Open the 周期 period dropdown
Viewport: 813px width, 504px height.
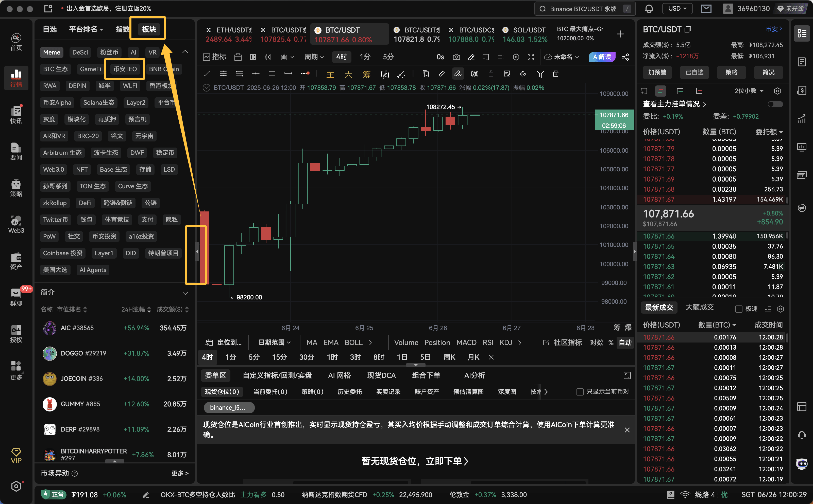pos(314,57)
